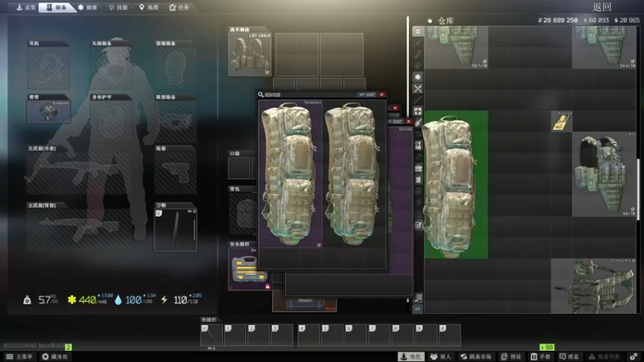Click quick bar slot 0
Viewport: 644px width, 362px height.
pos(450,335)
